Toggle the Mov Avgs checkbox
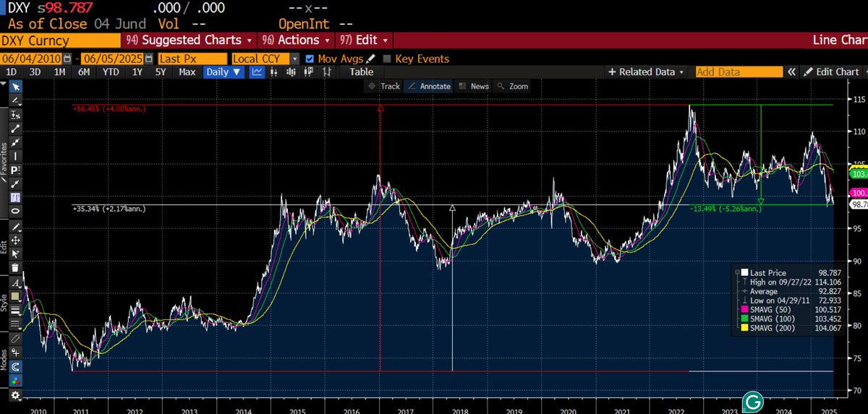This screenshot has width=868, height=414. point(310,59)
